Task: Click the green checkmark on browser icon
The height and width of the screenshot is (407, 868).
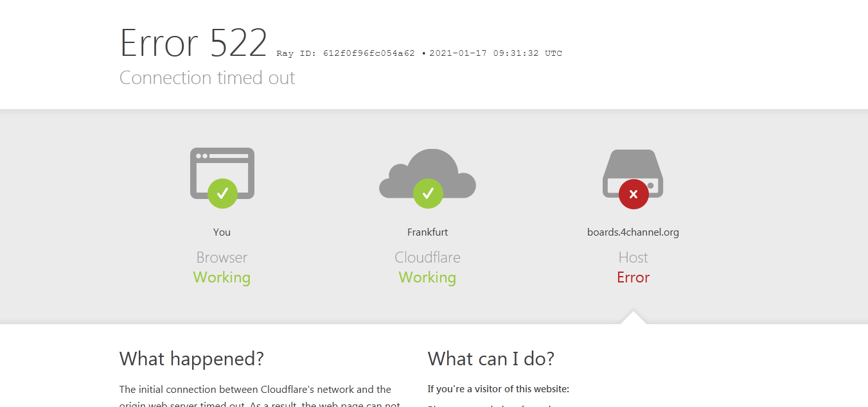Action: tap(222, 193)
